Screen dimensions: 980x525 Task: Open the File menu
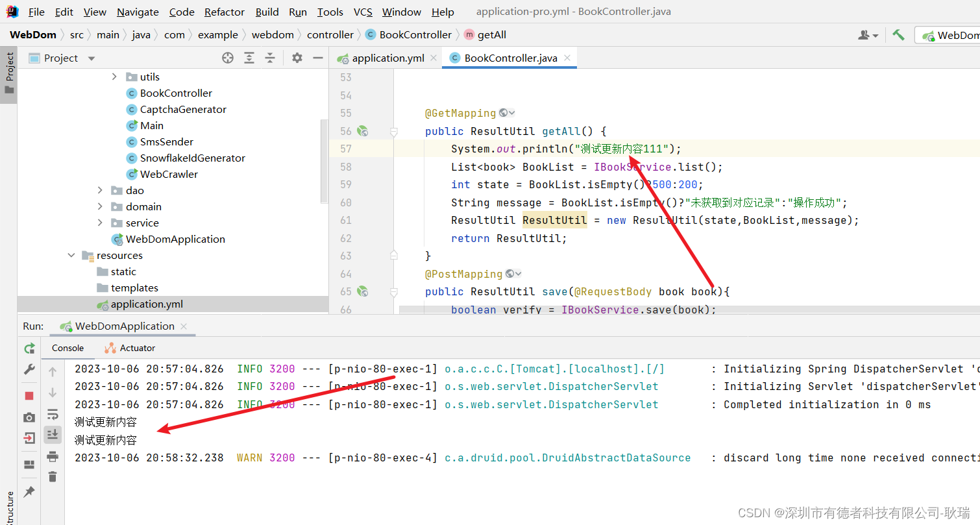(36, 12)
